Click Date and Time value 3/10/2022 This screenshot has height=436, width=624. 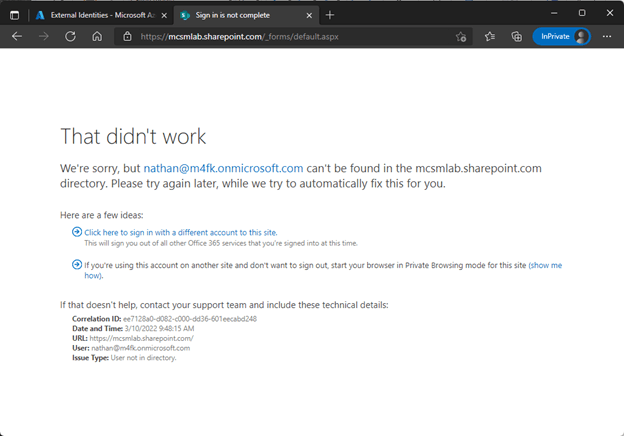[159, 329]
